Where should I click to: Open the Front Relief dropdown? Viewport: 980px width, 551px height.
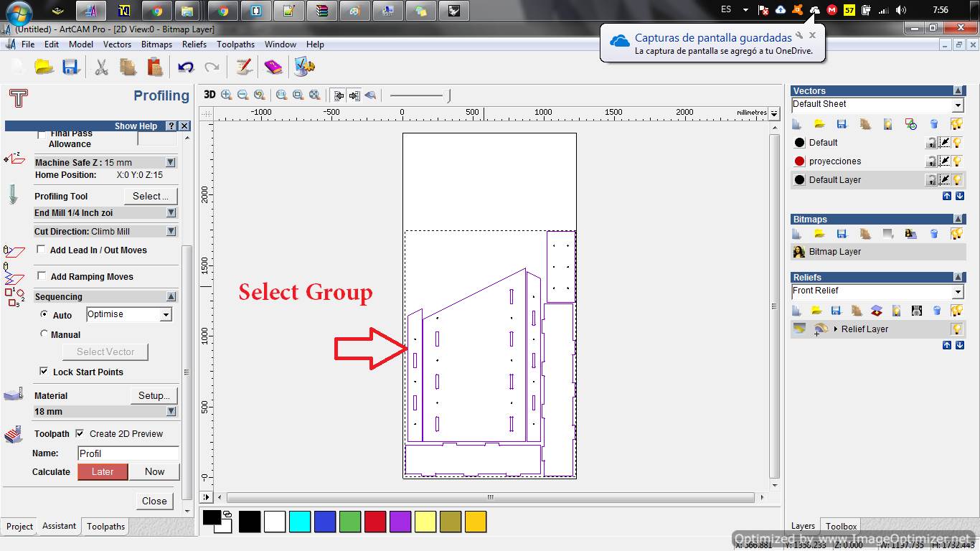click(x=958, y=292)
